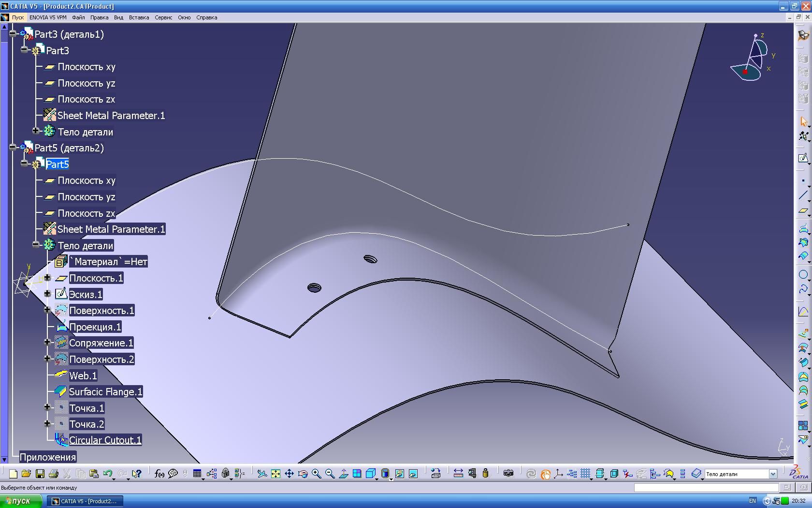812x508 pixels.
Task: Open the Тело детали body dropdown
Action: point(772,474)
